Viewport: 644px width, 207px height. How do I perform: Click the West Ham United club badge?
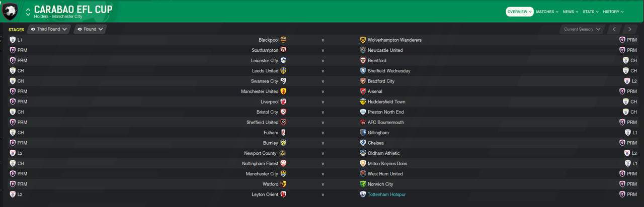pos(363,174)
